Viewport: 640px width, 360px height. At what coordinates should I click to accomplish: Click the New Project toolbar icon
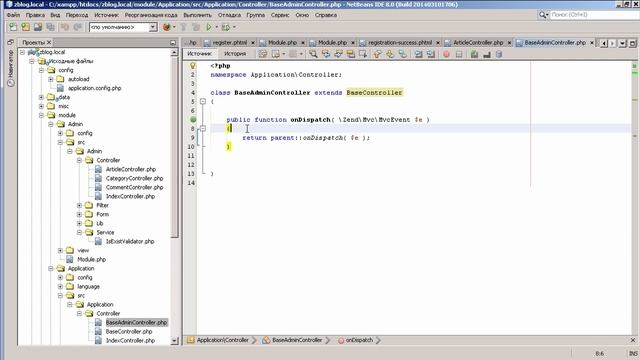26,27
